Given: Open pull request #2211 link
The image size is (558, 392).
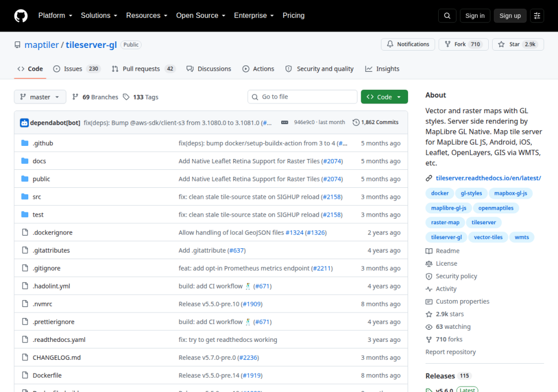Looking at the screenshot, I should pyautogui.click(x=322, y=268).
